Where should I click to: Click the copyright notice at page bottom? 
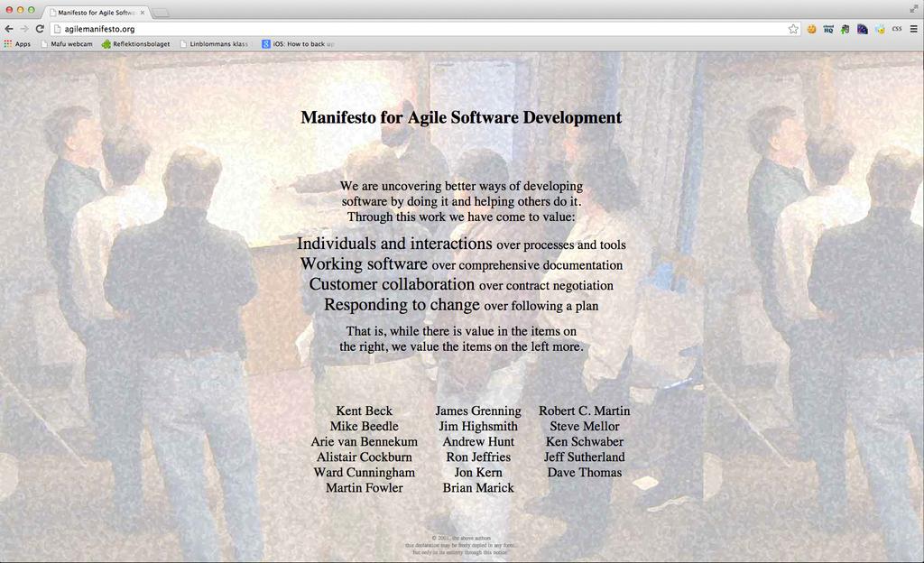pyautogui.click(x=461, y=545)
